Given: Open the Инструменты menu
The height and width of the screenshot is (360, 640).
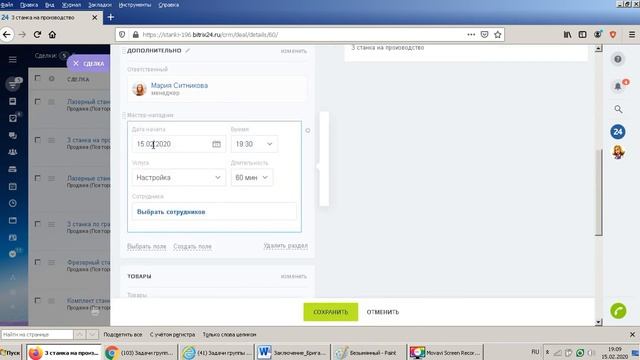Looking at the screenshot, I should [x=135, y=5].
